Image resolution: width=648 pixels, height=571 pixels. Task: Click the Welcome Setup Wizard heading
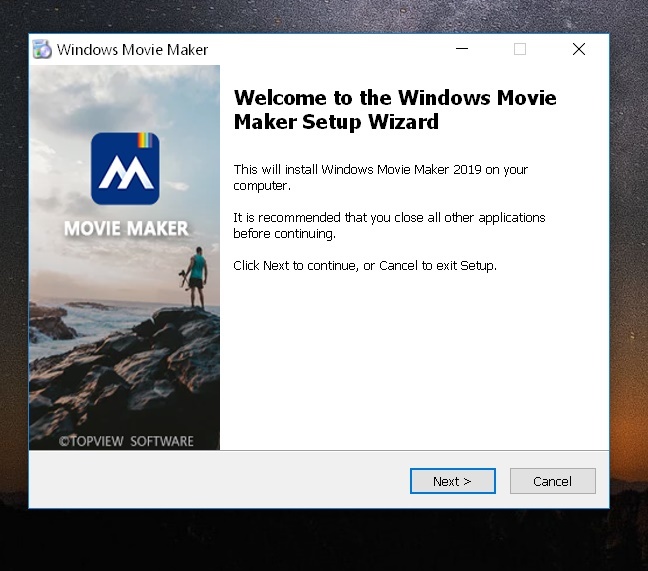pos(394,110)
